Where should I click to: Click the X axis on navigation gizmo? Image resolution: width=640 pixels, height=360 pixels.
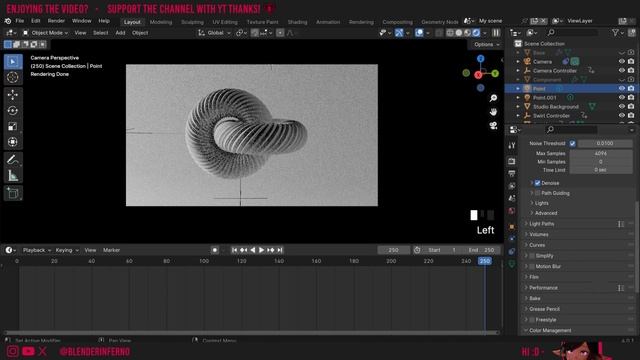coord(478,75)
